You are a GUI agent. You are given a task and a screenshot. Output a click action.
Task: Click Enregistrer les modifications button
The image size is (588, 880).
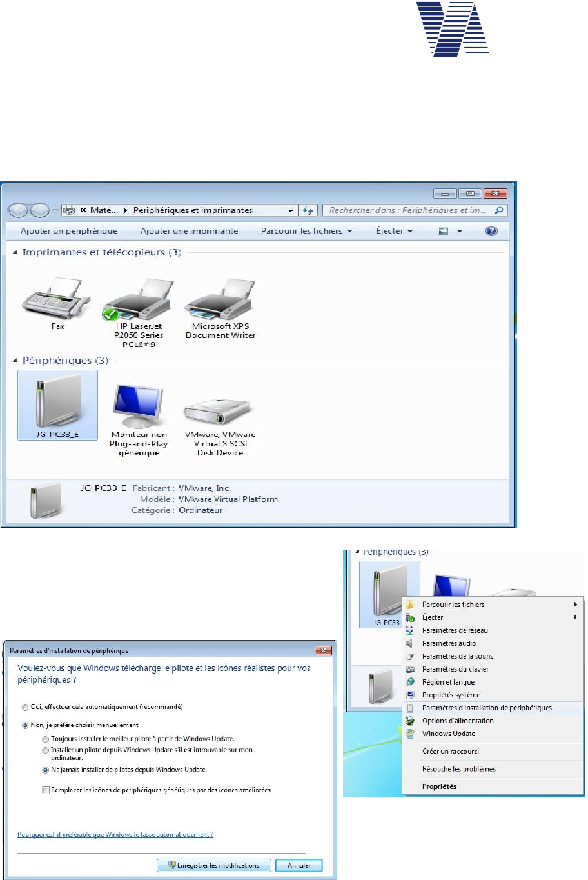[x=214, y=866]
